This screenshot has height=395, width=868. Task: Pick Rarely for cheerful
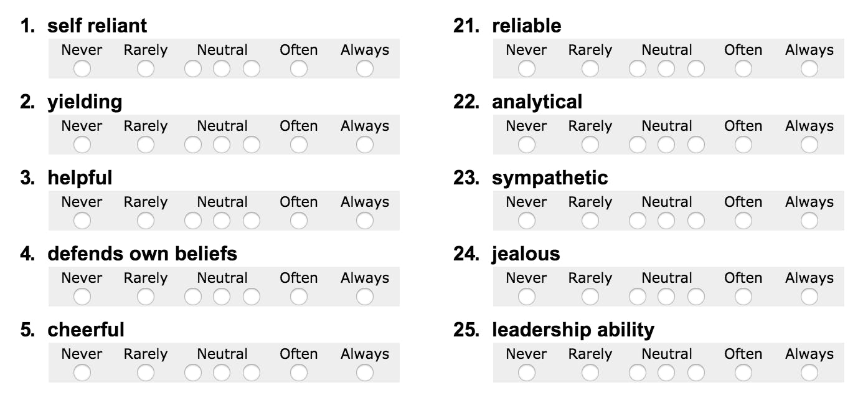[x=146, y=373]
